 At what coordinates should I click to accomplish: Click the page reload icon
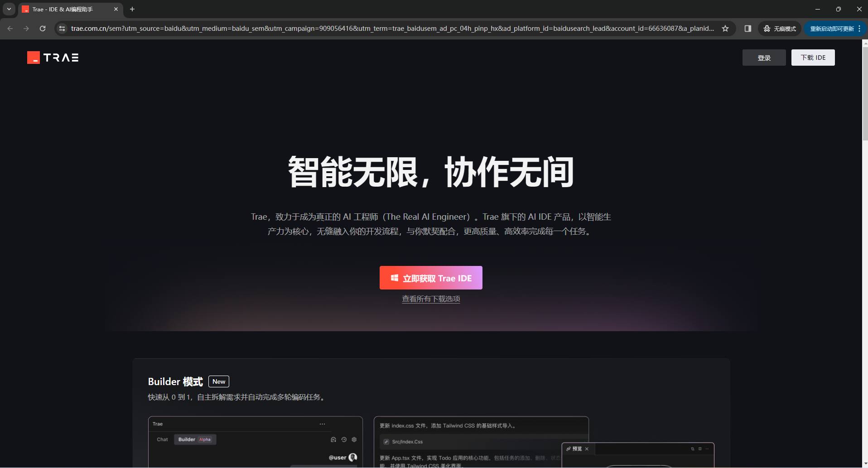click(43, 28)
